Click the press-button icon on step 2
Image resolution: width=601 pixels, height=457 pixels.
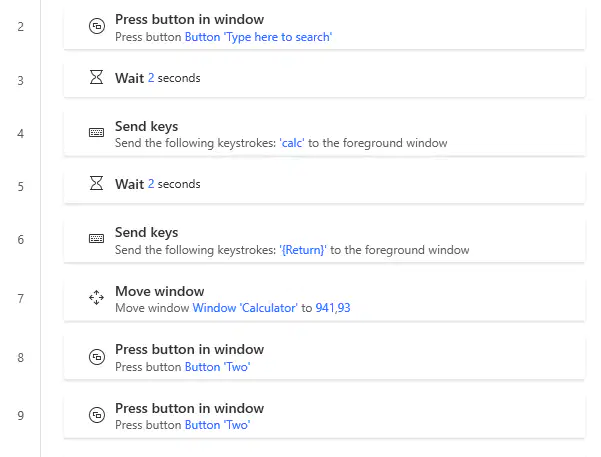pyautogui.click(x=97, y=26)
